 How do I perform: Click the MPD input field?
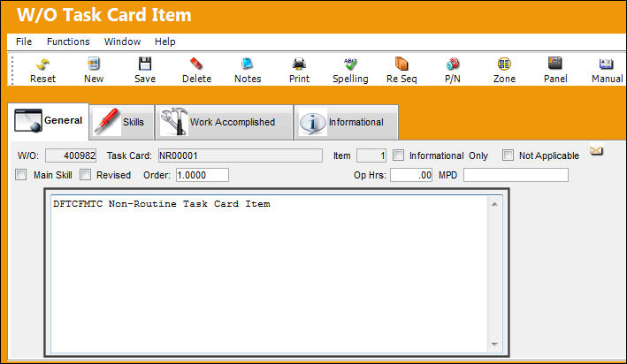pyautogui.click(x=516, y=175)
